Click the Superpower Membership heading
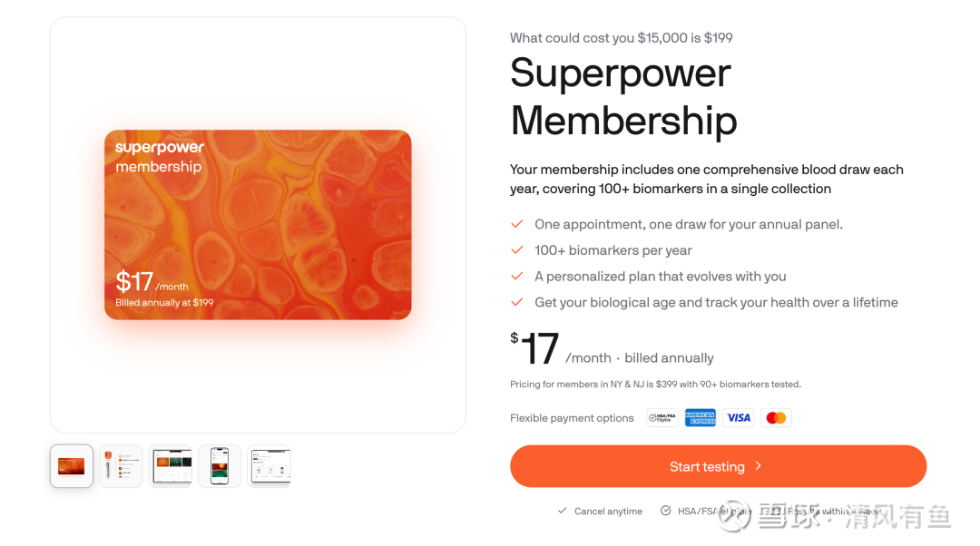The image size is (980, 546). click(x=623, y=97)
